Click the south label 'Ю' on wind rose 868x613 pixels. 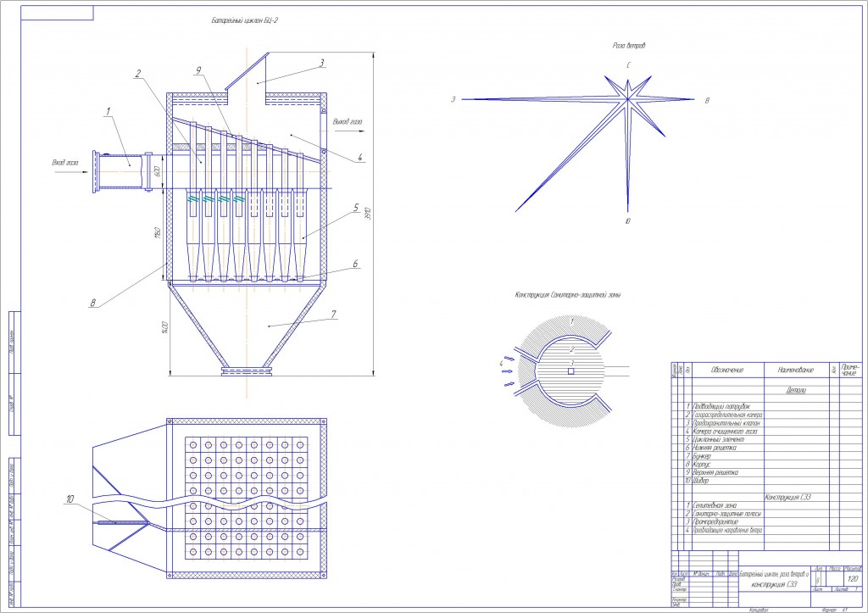(627, 221)
